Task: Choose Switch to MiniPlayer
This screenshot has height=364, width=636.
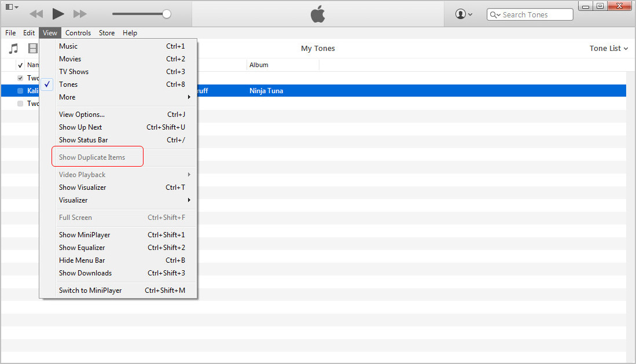Action: (x=119, y=291)
